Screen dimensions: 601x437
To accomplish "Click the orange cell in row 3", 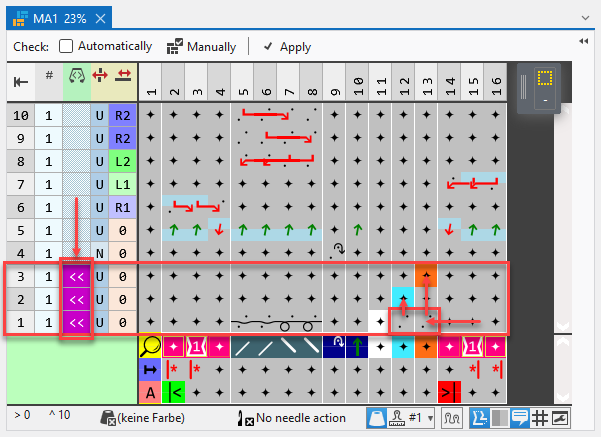I will point(426,277).
